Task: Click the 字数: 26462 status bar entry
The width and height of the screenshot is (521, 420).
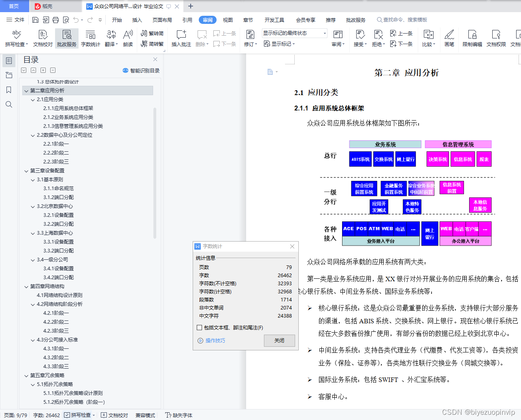Action: pos(47,415)
